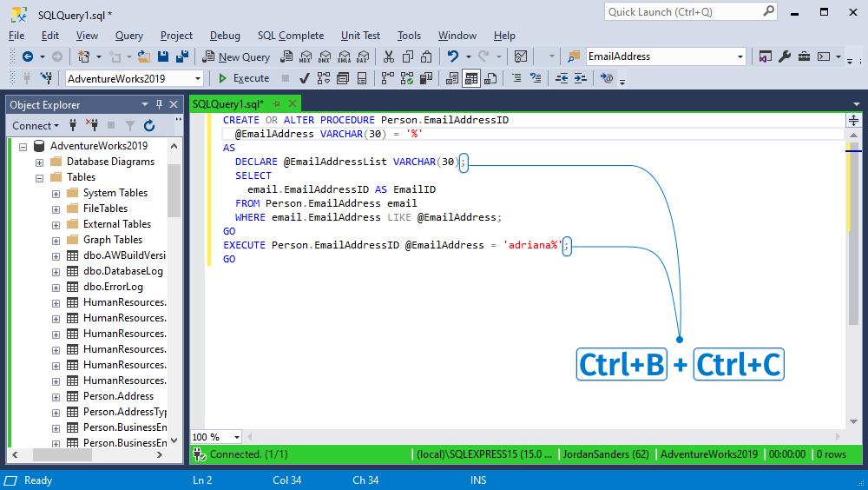Expand the Database Diagrams folder
Screen dimensions: 868x490
point(40,162)
